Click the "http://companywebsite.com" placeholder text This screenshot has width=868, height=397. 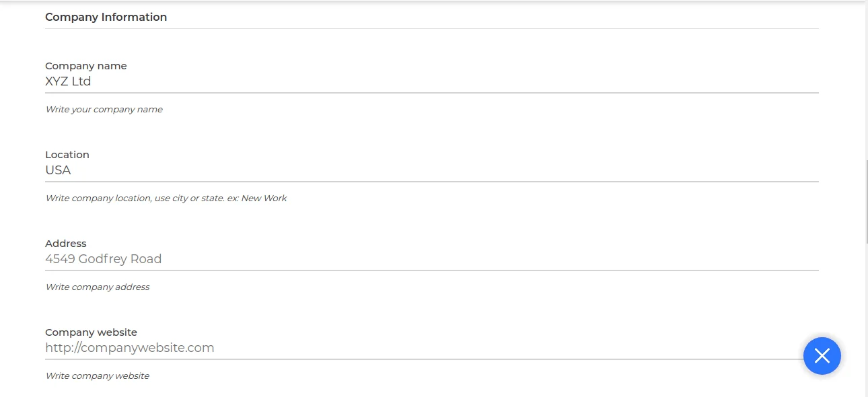(129, 348)
